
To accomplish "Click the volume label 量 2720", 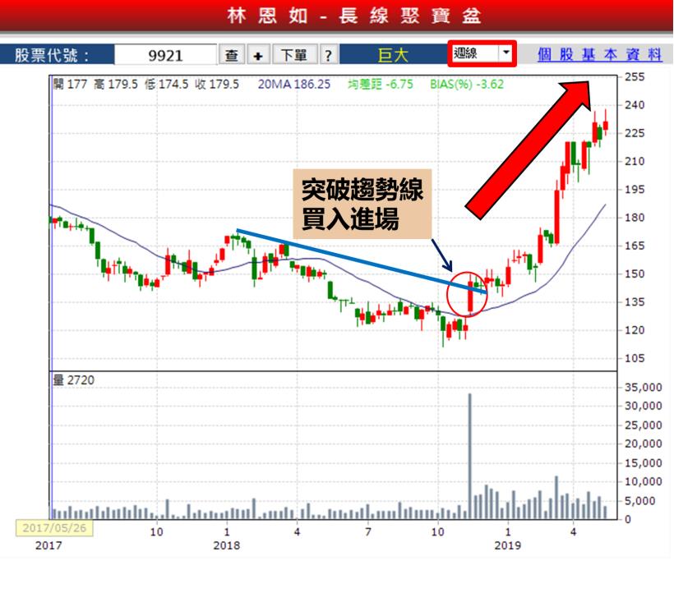I will point(73,379).
